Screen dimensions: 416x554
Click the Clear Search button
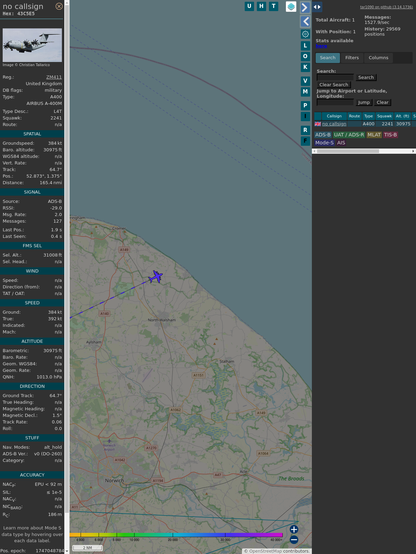click(x=334, y=85)
